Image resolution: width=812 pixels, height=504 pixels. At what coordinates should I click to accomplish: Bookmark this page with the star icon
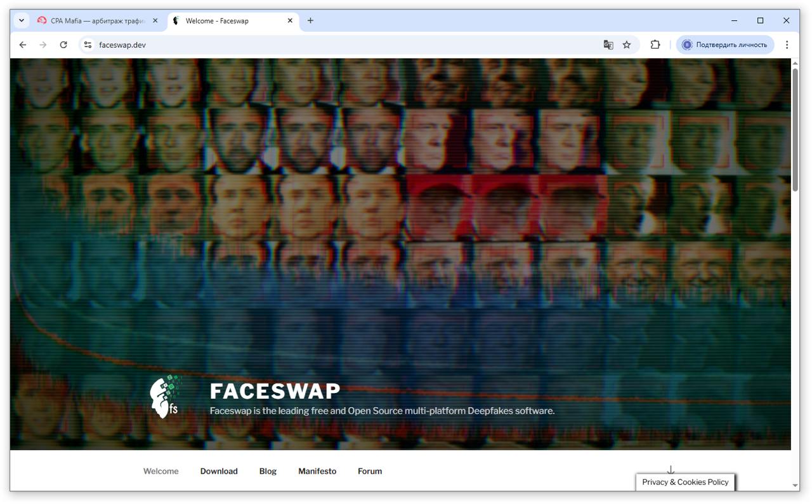[x=627, y=45]
